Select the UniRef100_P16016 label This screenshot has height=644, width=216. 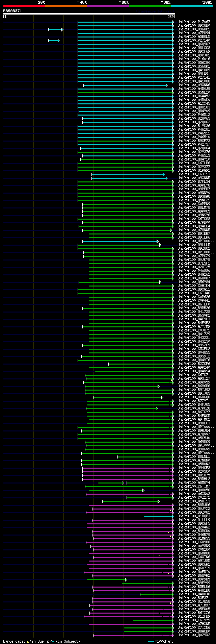194,59
